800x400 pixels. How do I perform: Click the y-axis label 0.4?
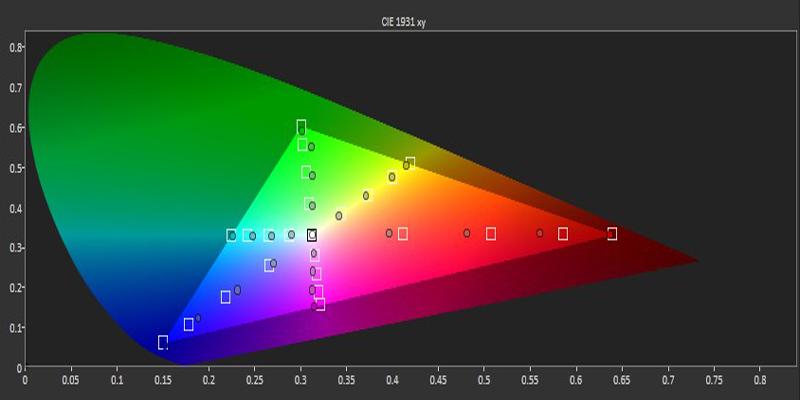tap(15, 208)
